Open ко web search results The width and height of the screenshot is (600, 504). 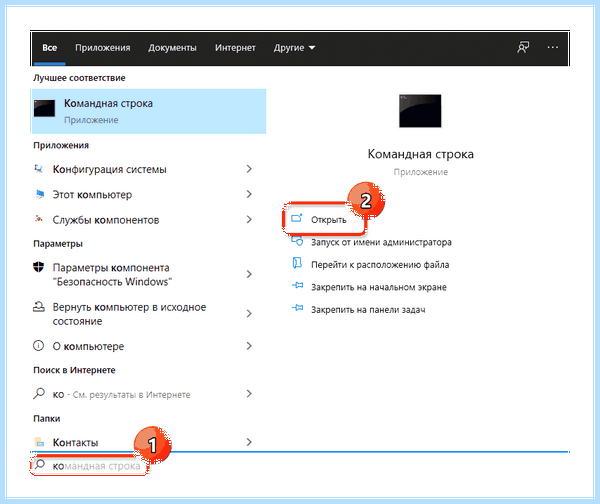click(x=121, y=395)
